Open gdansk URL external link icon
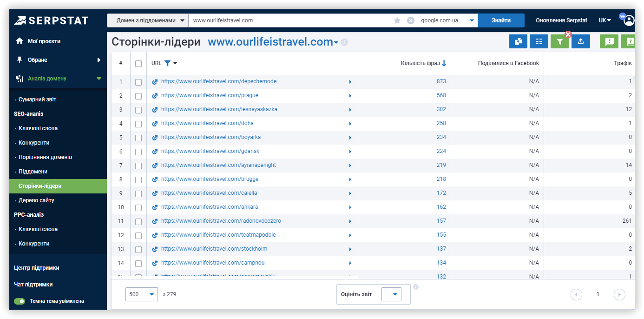Screen dimensions: 644x319 coord(155,152)
